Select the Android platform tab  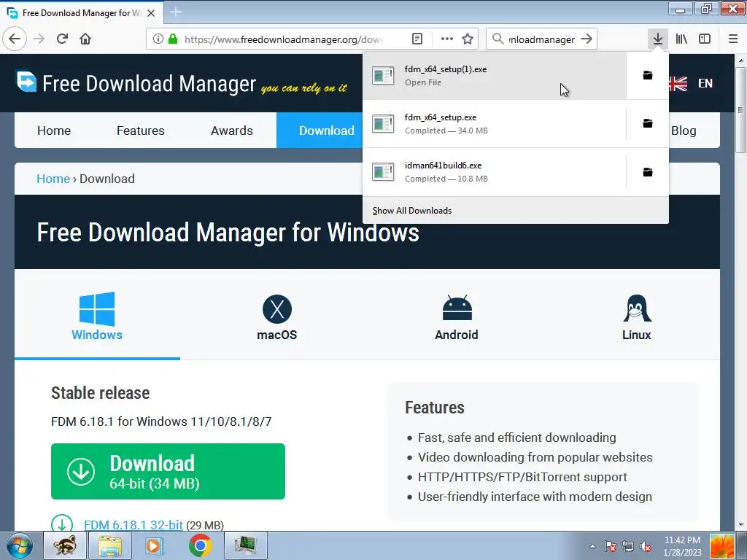[457, 316]
